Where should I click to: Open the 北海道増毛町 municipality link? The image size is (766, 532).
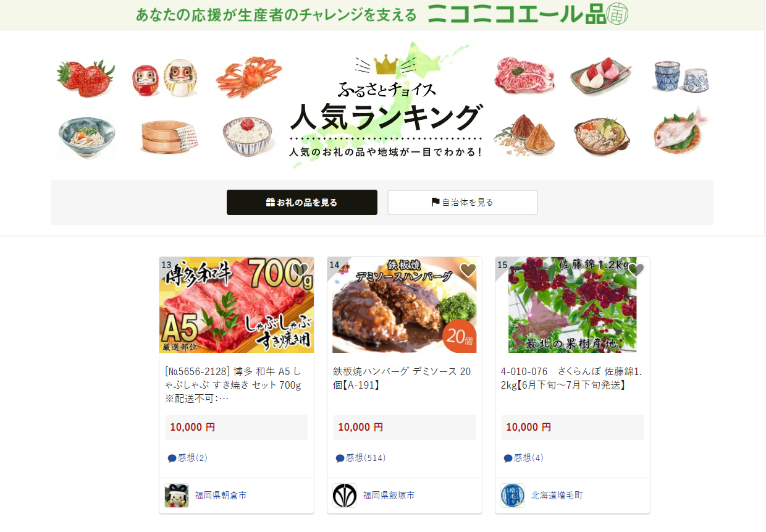click(x=557, y=496)
